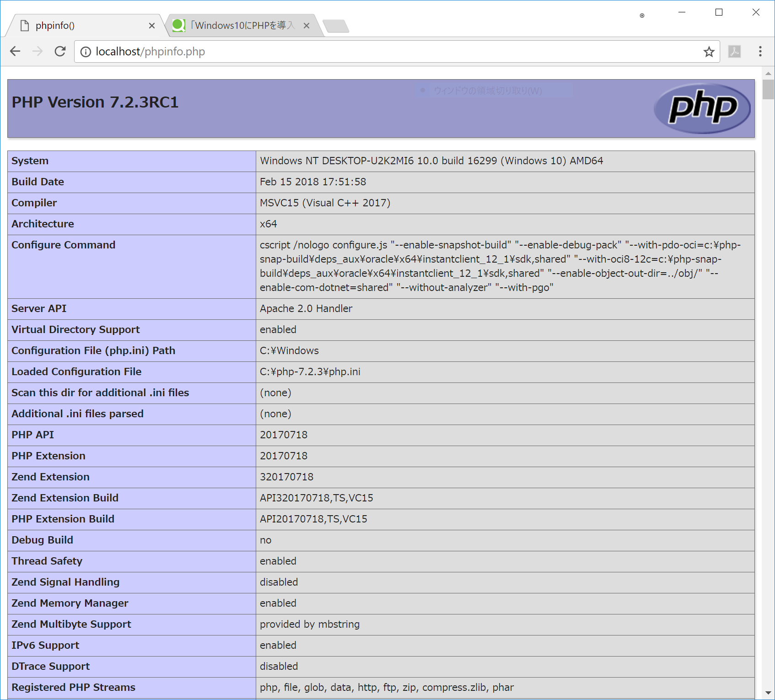This screenshot has width=775, height=700.
Task: Switch to the Windows10にPHPを導入 tab
Action: (x=238, y=25)
